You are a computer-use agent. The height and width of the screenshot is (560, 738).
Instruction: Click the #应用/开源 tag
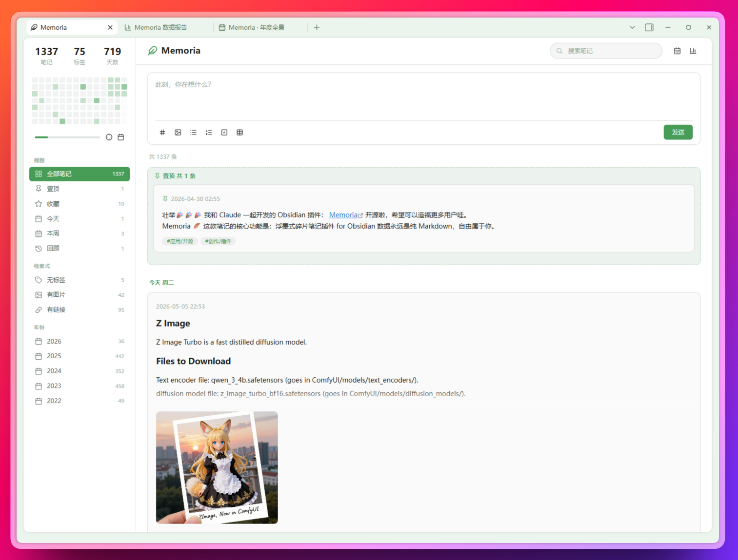(180, 241)
